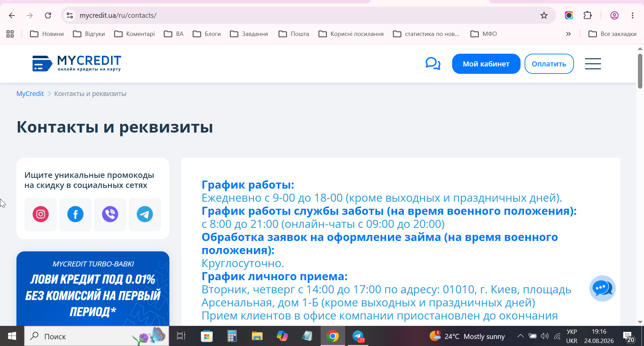Open the chat icon in site header

click(x=433, y=63)
